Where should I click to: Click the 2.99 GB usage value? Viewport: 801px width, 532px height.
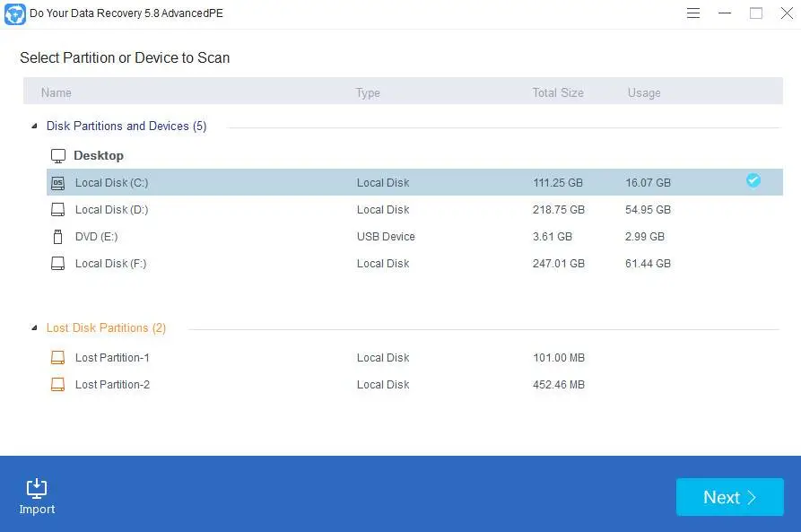coord(645,237)
